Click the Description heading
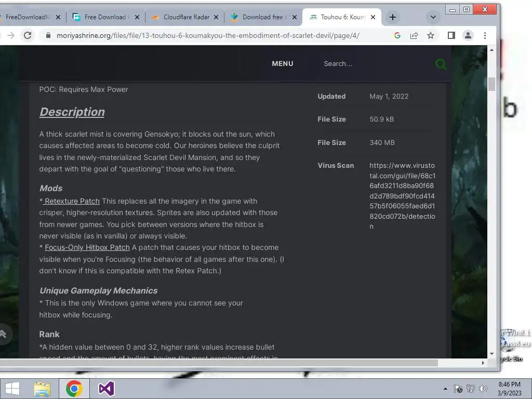The height and width of the screenshot is (399, 532). (72, 112)
